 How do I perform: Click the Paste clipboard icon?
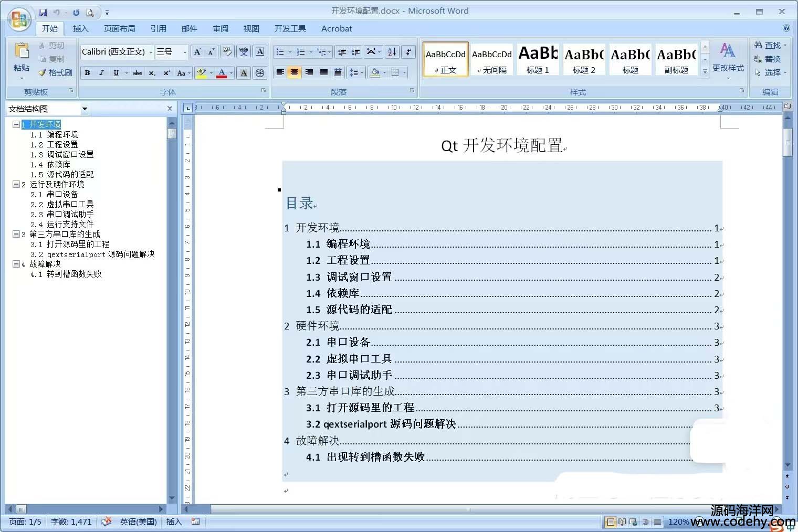(x=22, y=51)
